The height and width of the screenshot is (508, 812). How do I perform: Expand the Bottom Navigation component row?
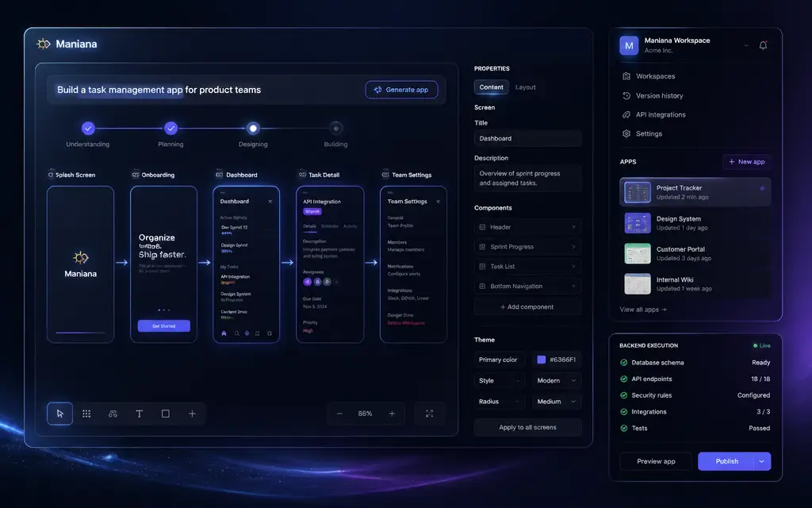point(573,286)
